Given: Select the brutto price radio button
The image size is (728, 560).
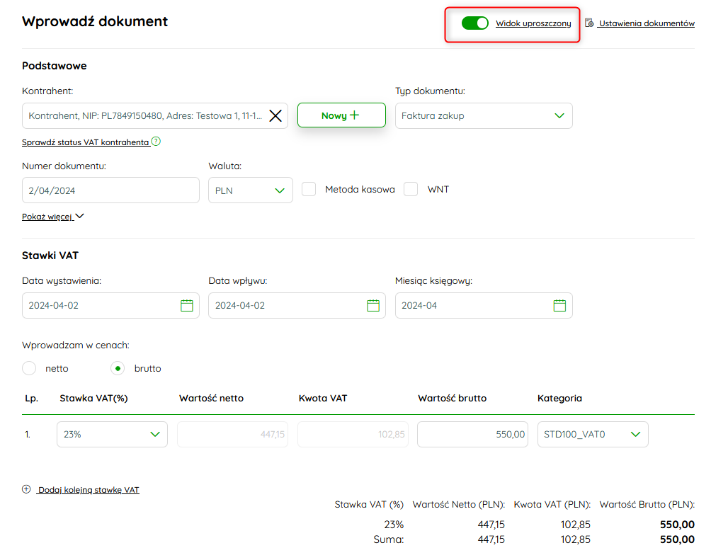Looking at the screenshot, I should point(118,368).
